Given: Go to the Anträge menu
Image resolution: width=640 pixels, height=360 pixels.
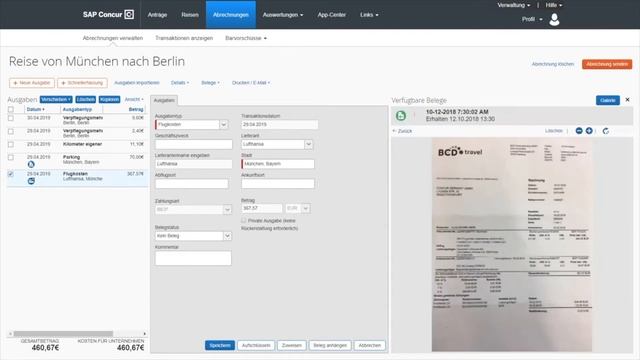Looking at the screenshot, I should [x=157, y=15].
